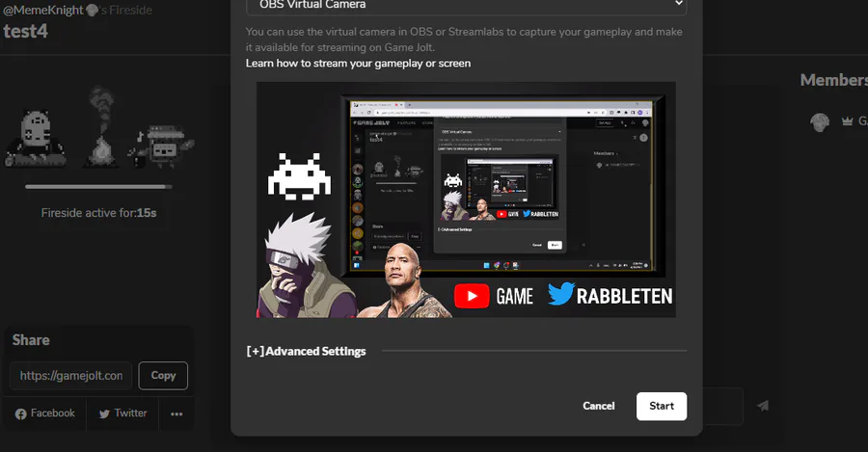Screen dimensions: 868x452
Task: Click the Members heading
Action: tap(833, 80)
